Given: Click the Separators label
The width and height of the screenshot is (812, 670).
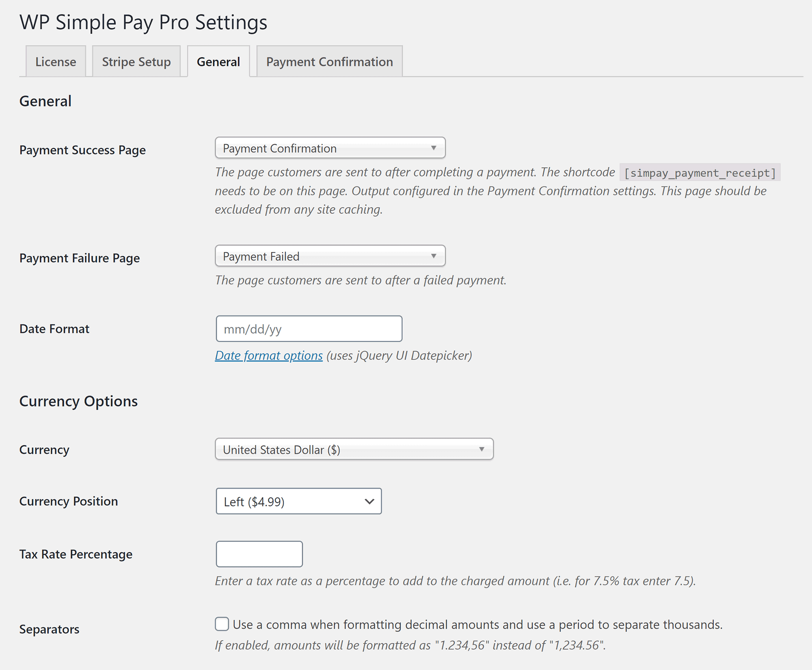Looking at the screenshot, I should (x=50, y=629).
